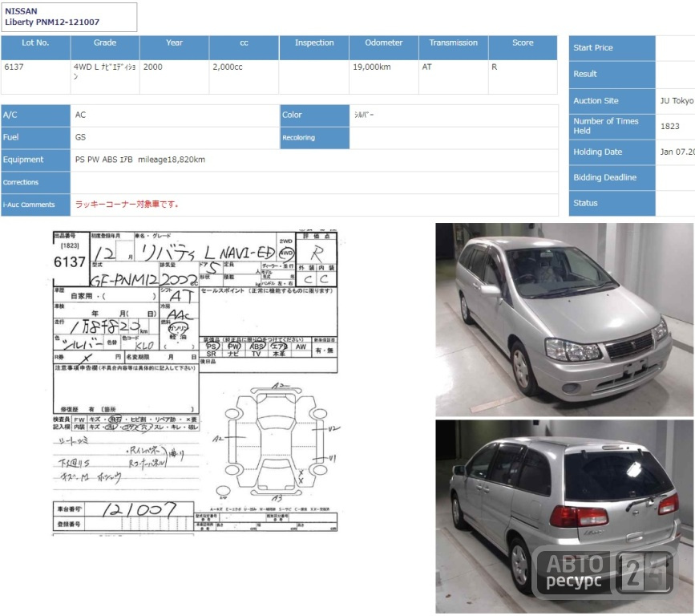Viewport: 695px width, 616px height.
Task: Click the 'Score' column header
Action: click(523, 48)
